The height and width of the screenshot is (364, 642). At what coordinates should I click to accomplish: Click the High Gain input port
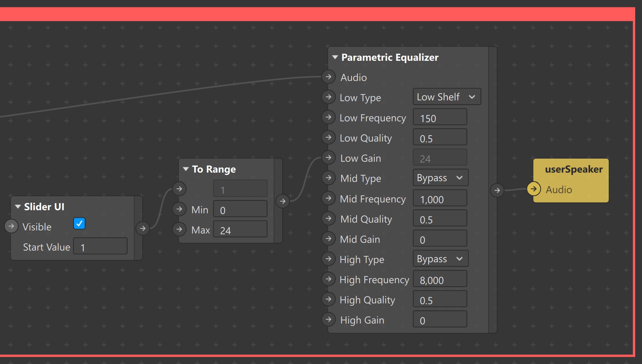[328, 319]
